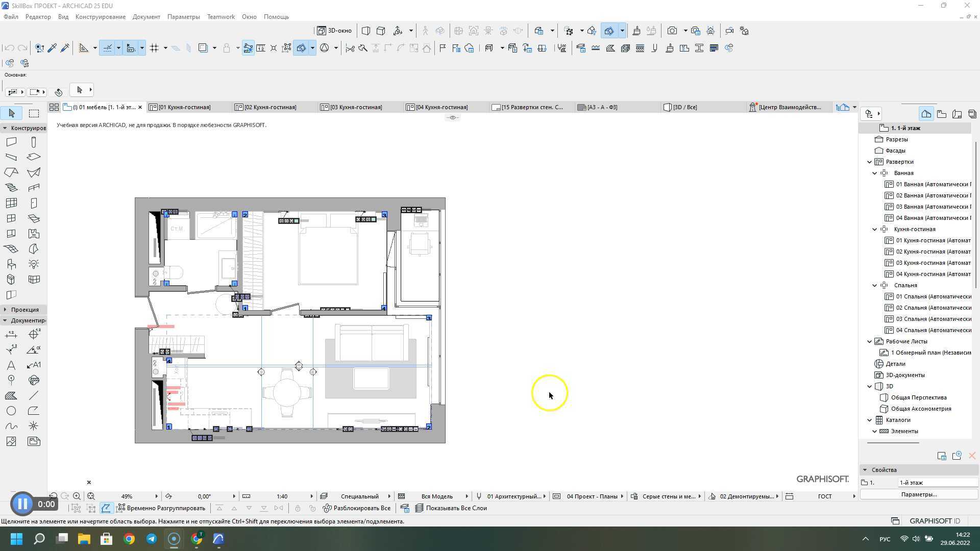The height and width of the screenshot is (551, 980).
Task: Open Telegram from the taskbar
Action: 152,539
